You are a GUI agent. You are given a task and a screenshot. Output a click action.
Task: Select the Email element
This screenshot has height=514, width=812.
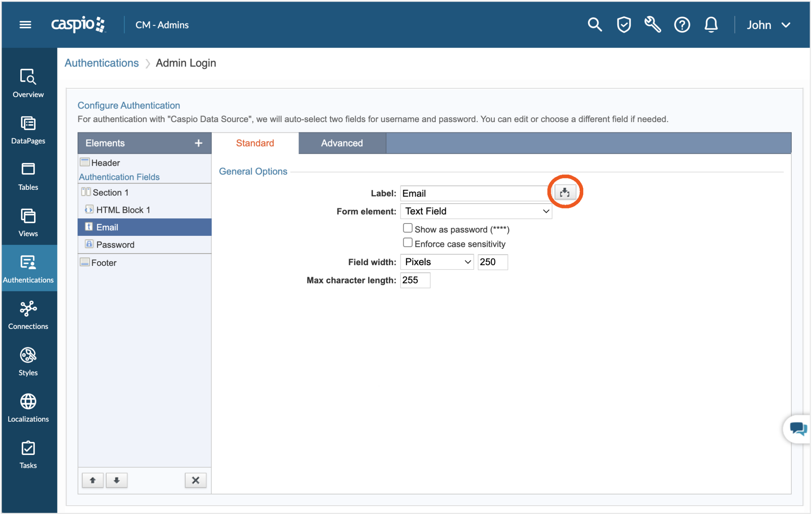tap(145, 227)
